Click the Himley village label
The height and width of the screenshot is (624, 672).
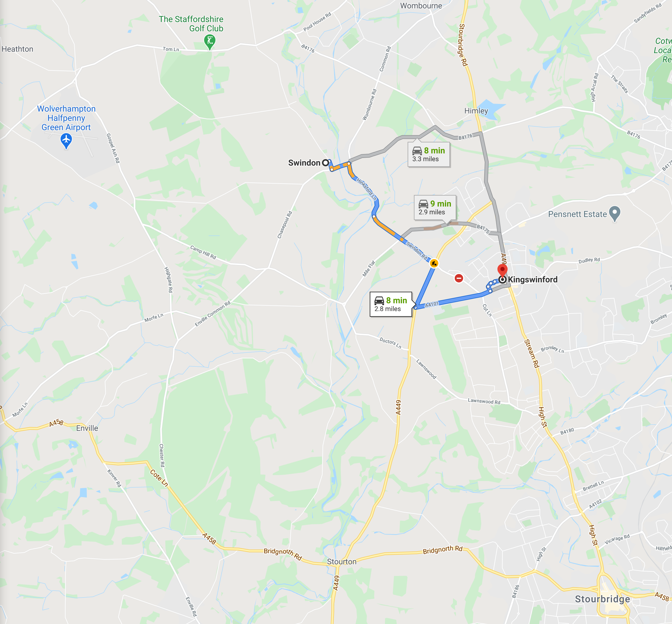click(x=476, y=111)
